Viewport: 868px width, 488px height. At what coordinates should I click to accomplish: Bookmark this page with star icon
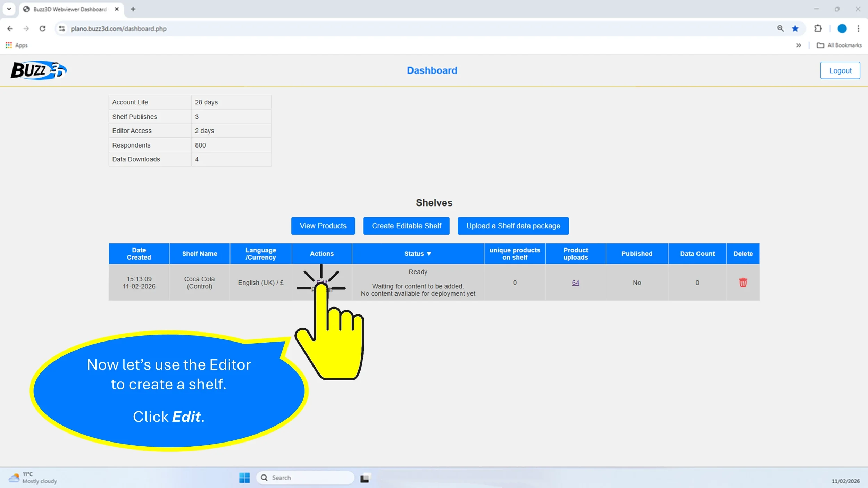pos(795,28)
